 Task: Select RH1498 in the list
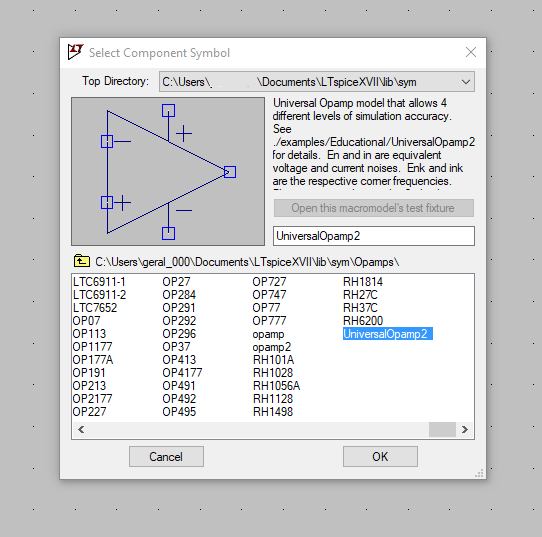click(x=273, y=412)
